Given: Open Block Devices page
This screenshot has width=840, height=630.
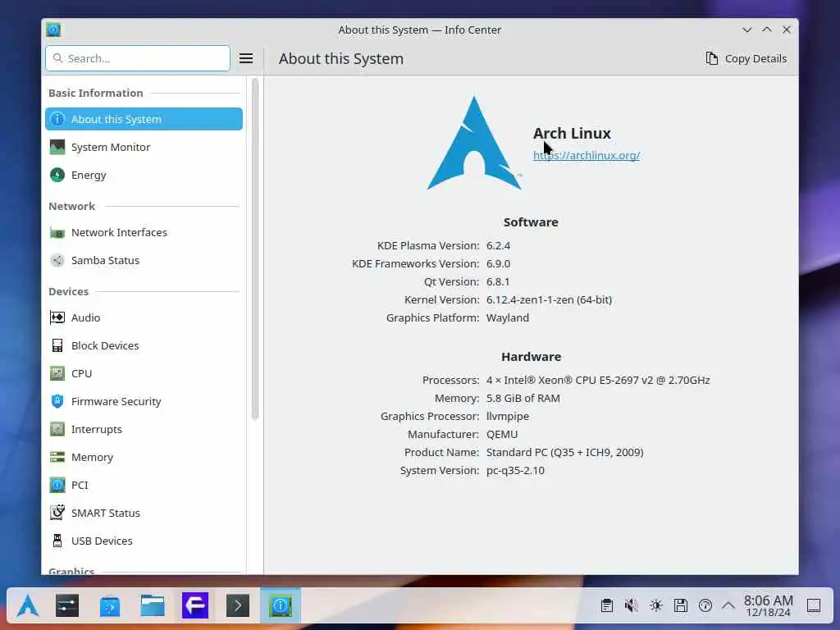Looking at the screenshot, I should (144, 345).
